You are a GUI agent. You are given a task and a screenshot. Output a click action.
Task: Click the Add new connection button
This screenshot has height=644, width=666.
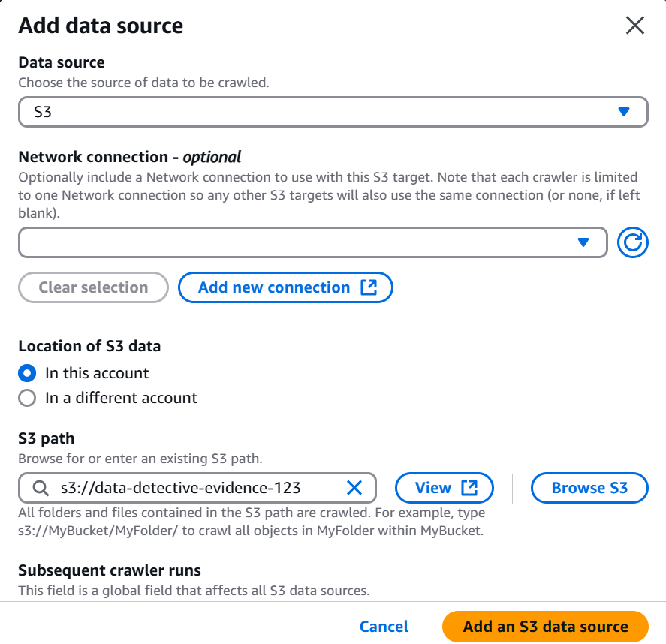pos(285,287)
